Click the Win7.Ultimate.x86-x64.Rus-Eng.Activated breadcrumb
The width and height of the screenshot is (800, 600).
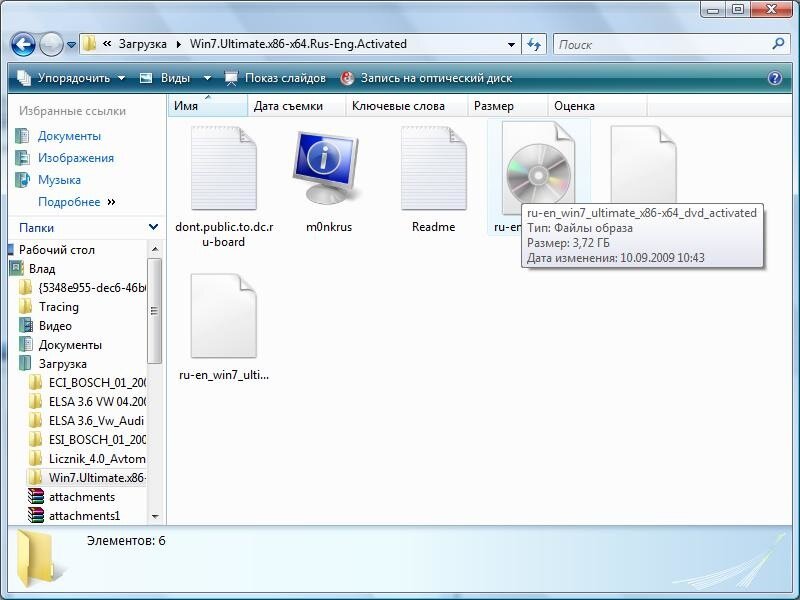tap(298, 44)
